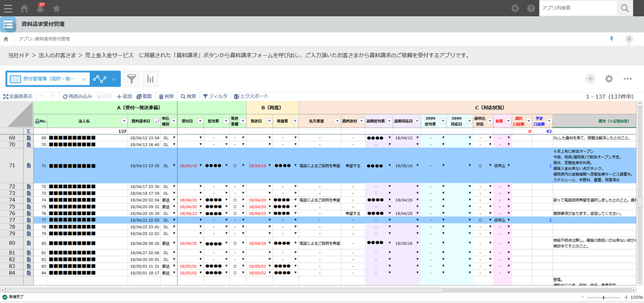Click 再読み込み to reload data
Viewport: 644px width, 303px height.
77,97
